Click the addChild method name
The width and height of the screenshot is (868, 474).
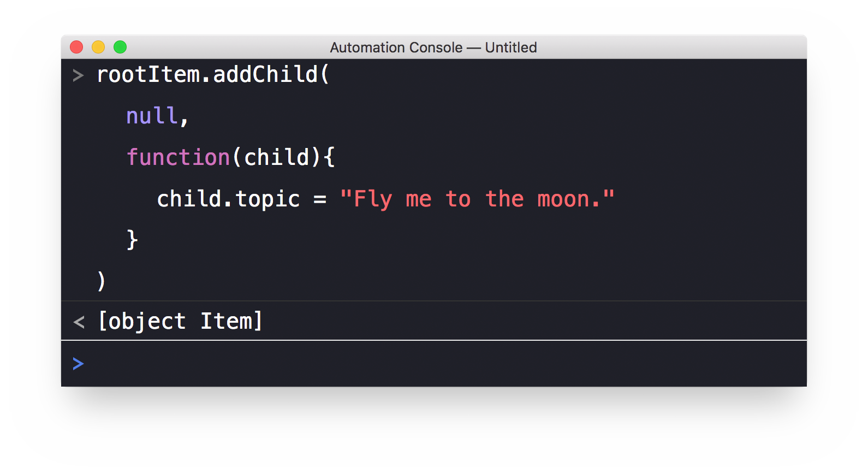[265, 75]
